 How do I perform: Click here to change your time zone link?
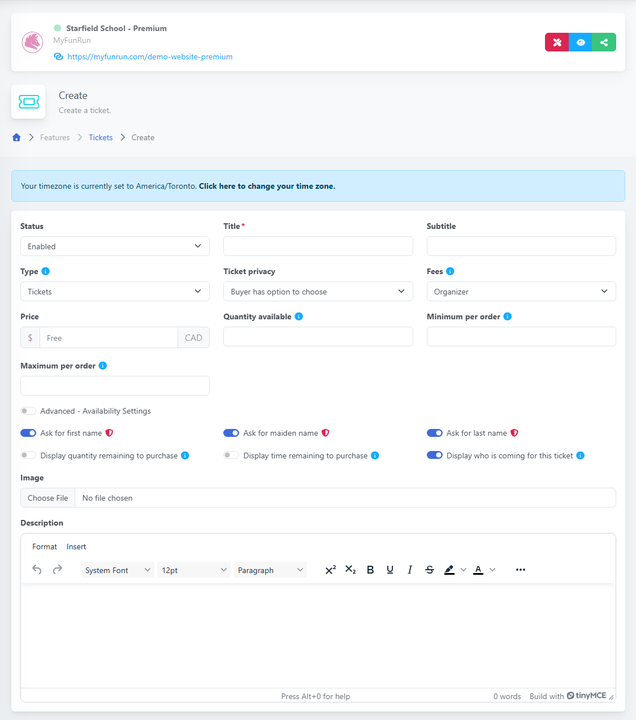(x=267, y=186)
